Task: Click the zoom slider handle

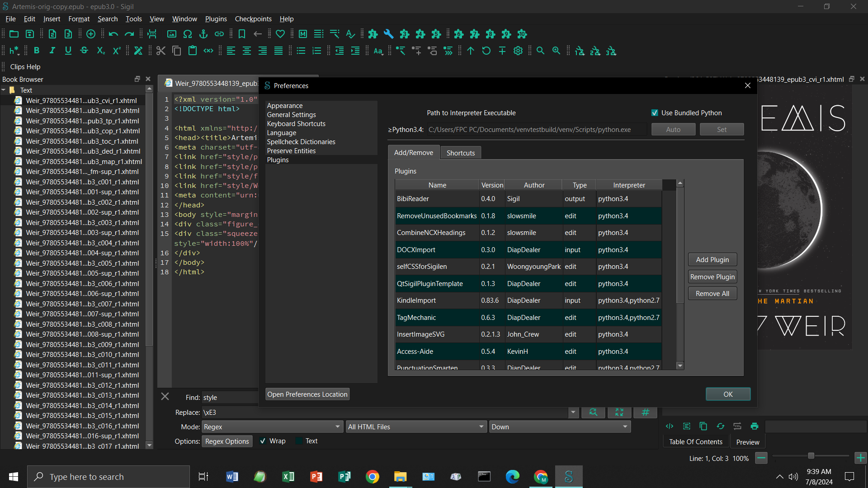Action: tap(811, 456)
